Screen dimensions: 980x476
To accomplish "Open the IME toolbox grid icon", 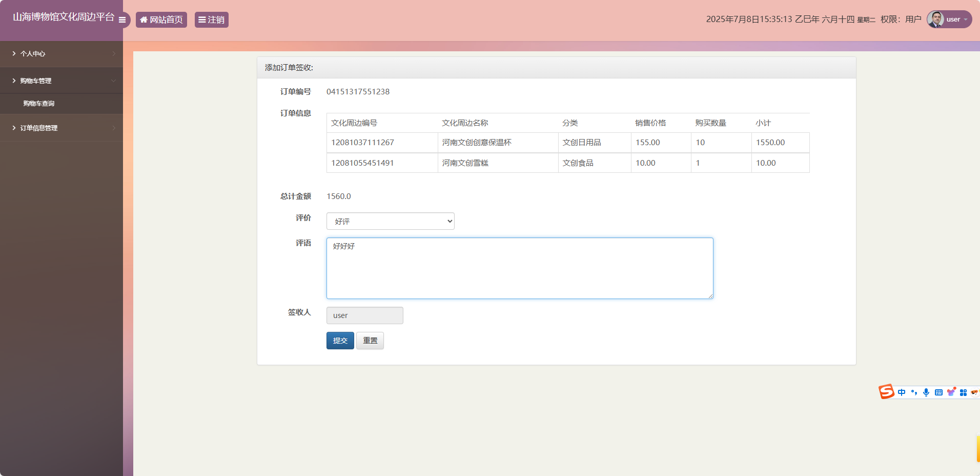I will 963,392.
